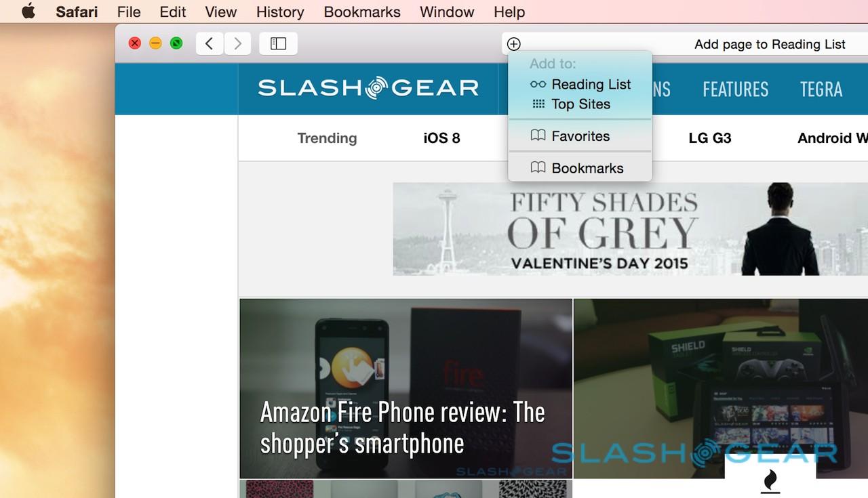Screen dimensions: 868x498
Task: Add the page to the Bookmarks folder
Action: (577, 168)
